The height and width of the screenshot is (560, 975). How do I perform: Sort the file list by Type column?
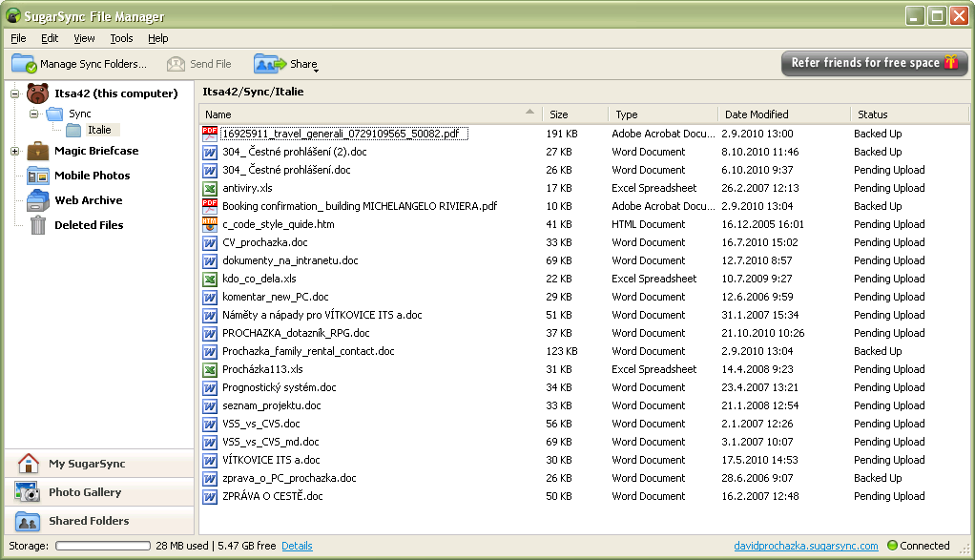[663, 114]
